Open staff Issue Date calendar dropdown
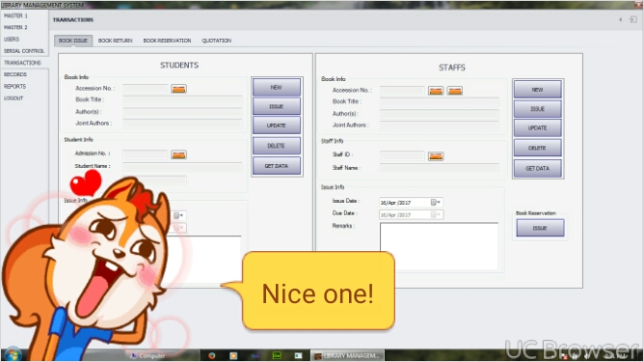Viewport: 644px width, 362px height. (x=436, y=203)
